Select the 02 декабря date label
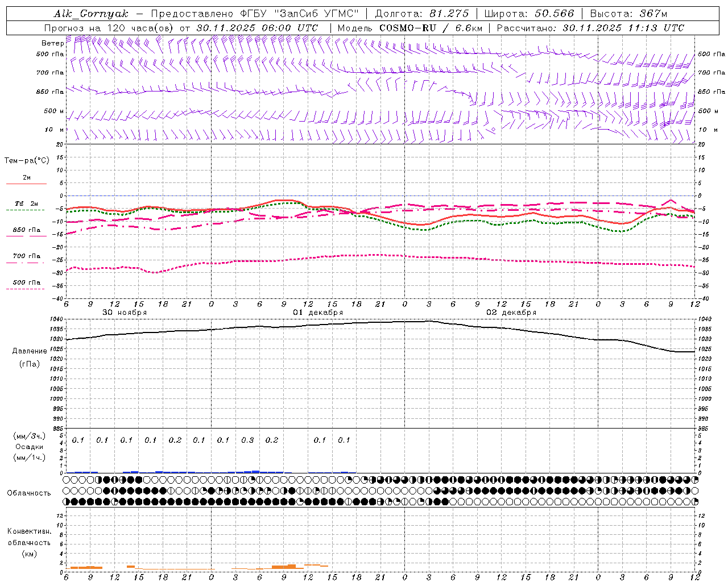This screenshot has height=582, width=728. coord(511,313)
